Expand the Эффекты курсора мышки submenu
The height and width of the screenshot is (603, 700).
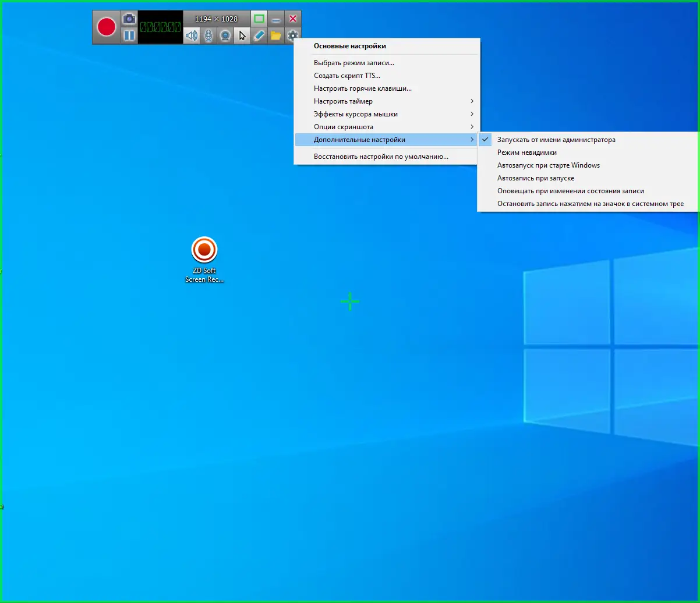387,114
